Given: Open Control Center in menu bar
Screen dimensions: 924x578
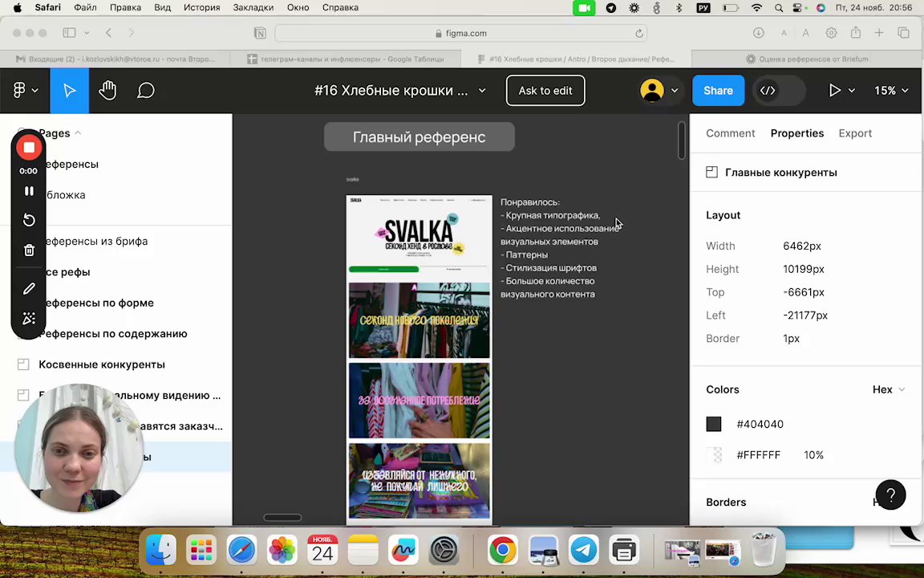Looking at the screenshot, I should click(797, 8).
